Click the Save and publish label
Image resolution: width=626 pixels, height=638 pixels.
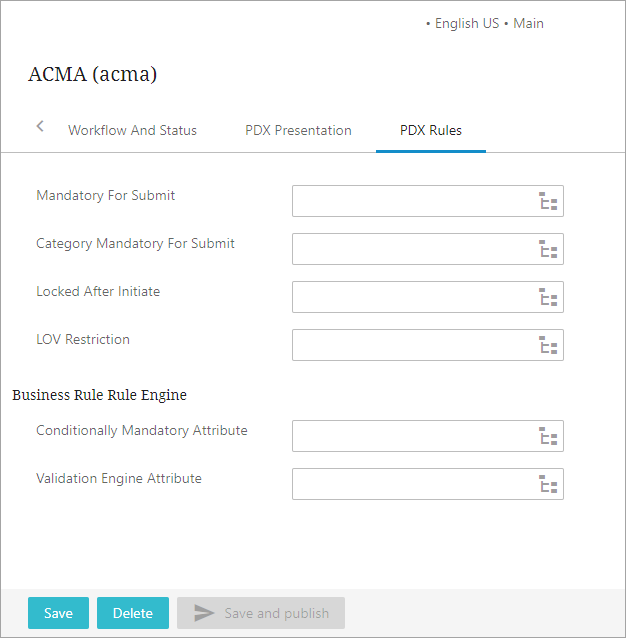click(276, 613)
